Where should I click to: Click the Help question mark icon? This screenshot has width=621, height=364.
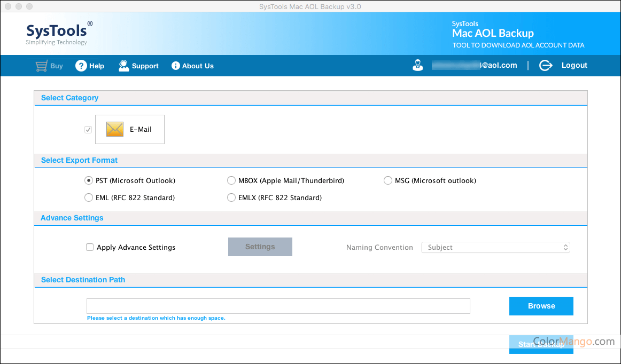click(x=81, y=66)
